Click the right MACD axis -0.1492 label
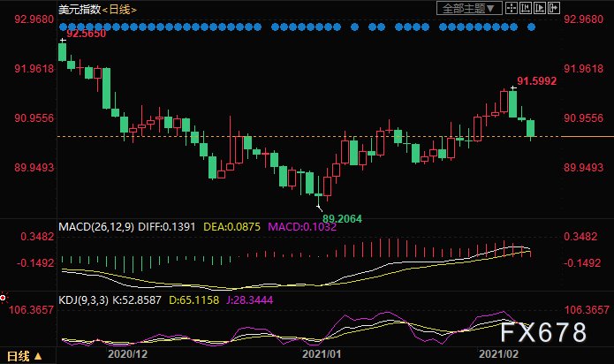 (x=582, y=263)
